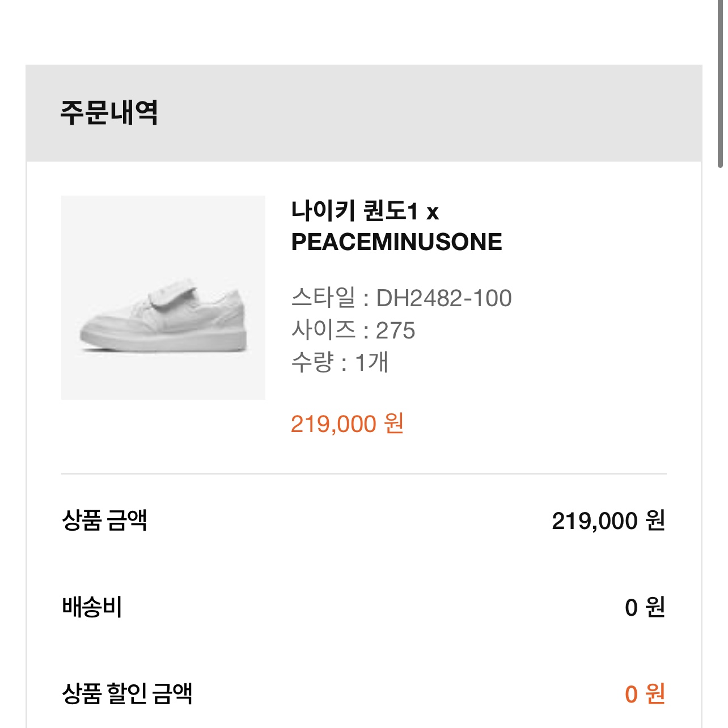
Task: Click the vertical page scrollbar thumb
Action: [x=720, y=84]
